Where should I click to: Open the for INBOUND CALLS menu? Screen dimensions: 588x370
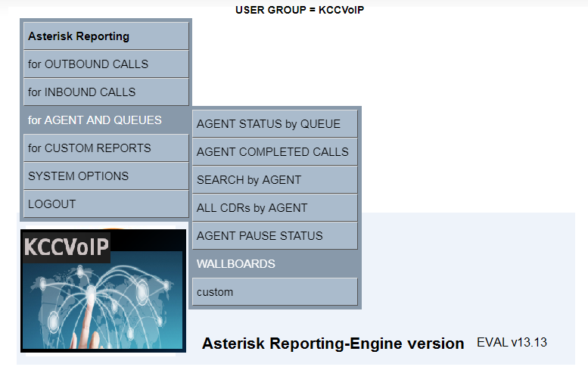(106, 92)
